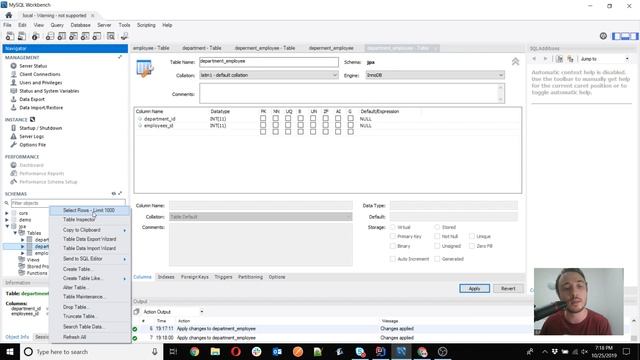This screenshot has height=360, width=640.
Task: Tick NN checkbox for department_id column
Action: pyautogui.click(x=276, y=118)
